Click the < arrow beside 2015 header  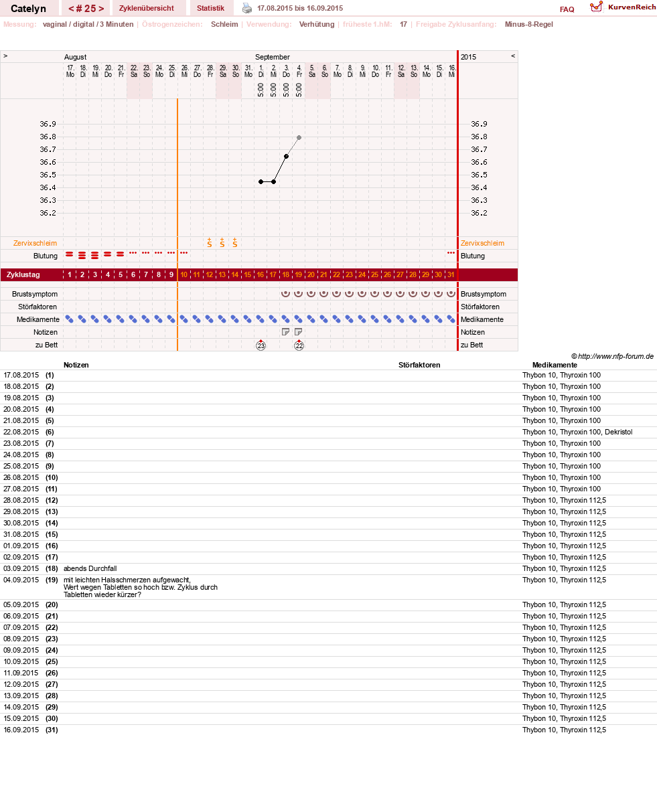click(x=513, y=56)
